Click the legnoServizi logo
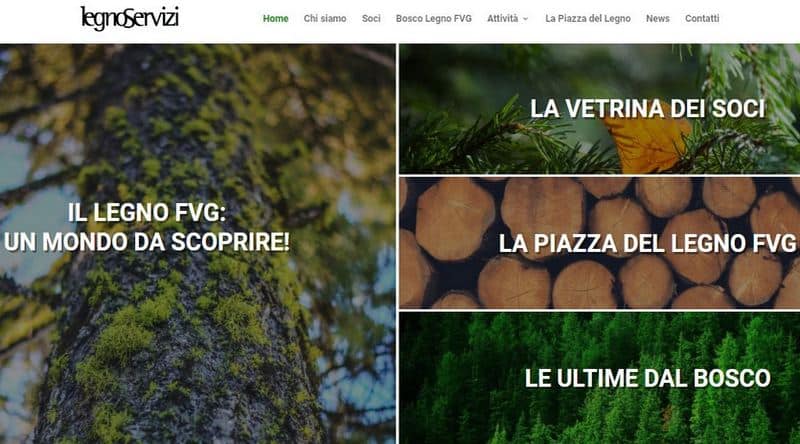 click(130, 18)
